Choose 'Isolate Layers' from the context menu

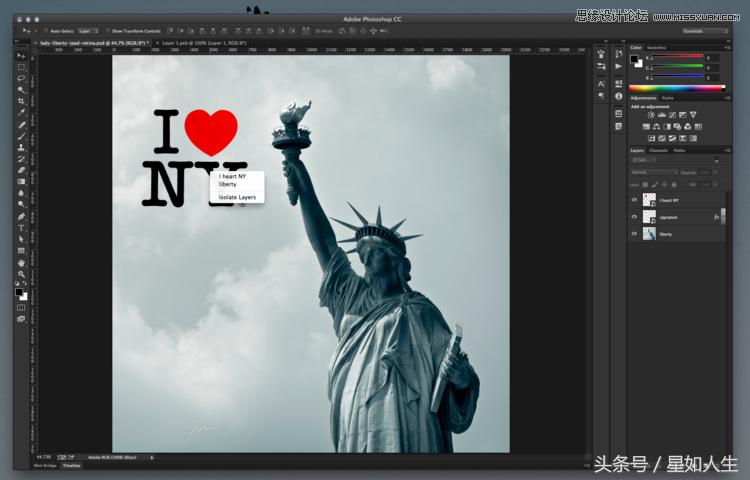238,198
